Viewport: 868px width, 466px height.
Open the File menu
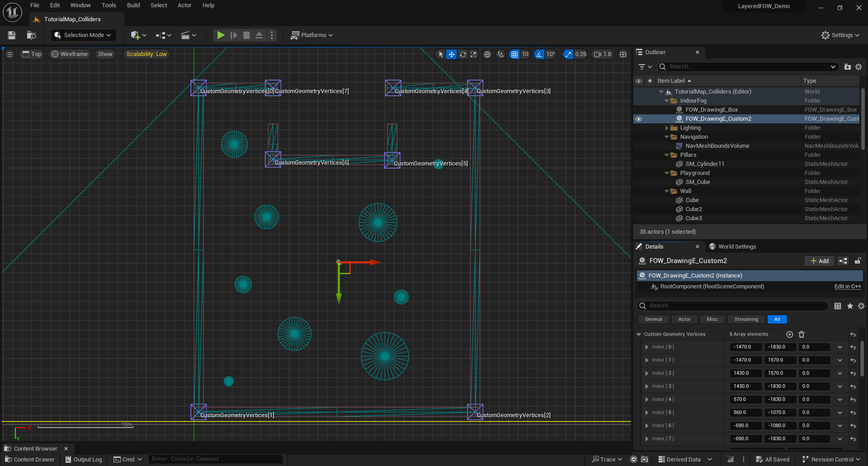[35, 5]
